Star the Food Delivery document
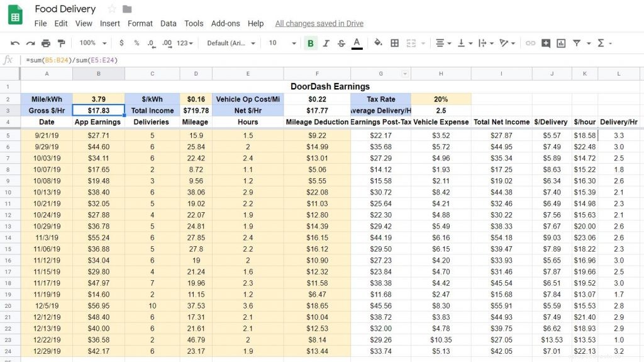Image resolution: width=644 pixels, height=362 pixels. pyautogui.click(x=112, y=9)
